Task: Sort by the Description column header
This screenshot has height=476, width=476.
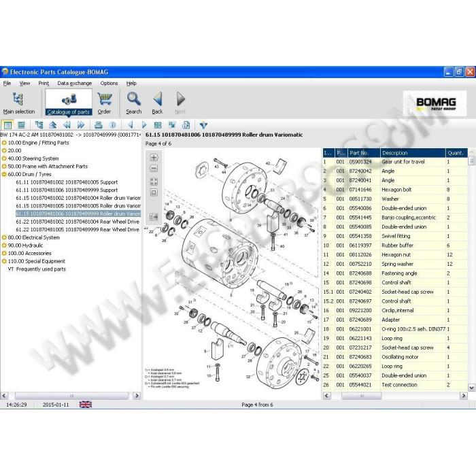Action: tap(413, 153)
